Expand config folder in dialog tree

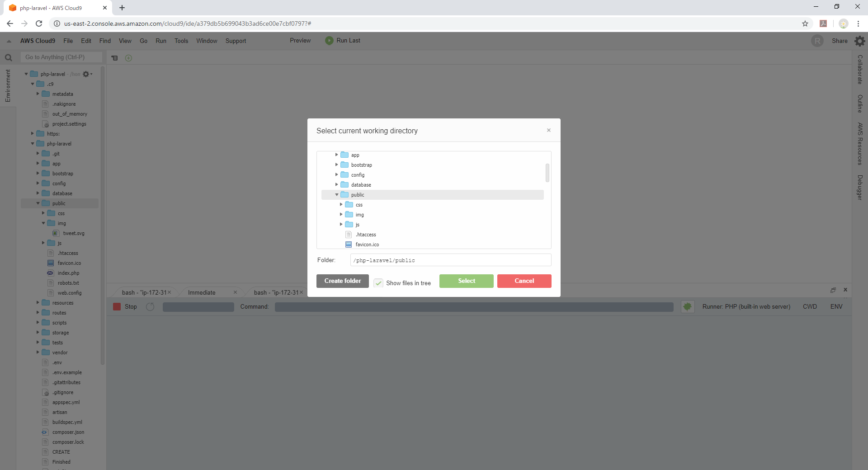pos(336,174)
